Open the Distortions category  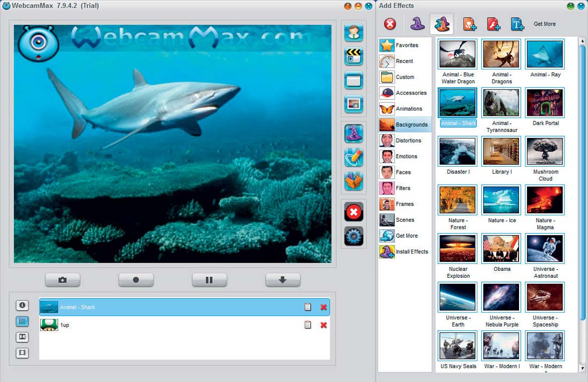[405, 141]
